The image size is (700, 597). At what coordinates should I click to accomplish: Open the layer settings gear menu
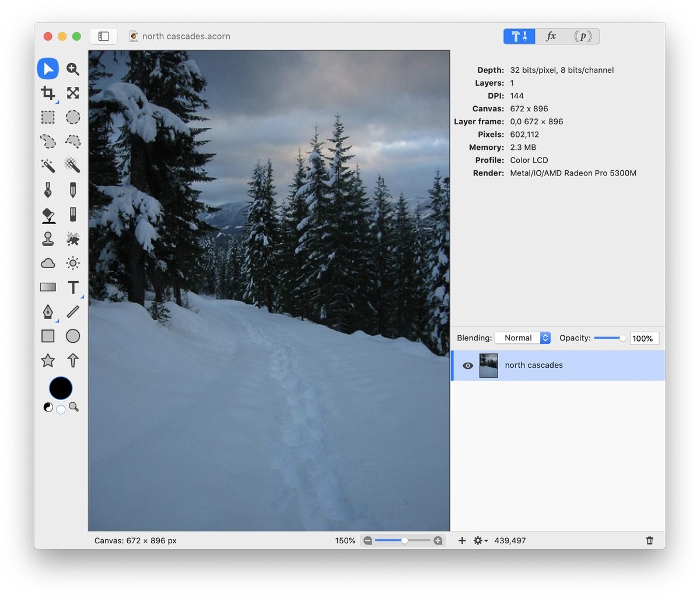pos(481,540)
